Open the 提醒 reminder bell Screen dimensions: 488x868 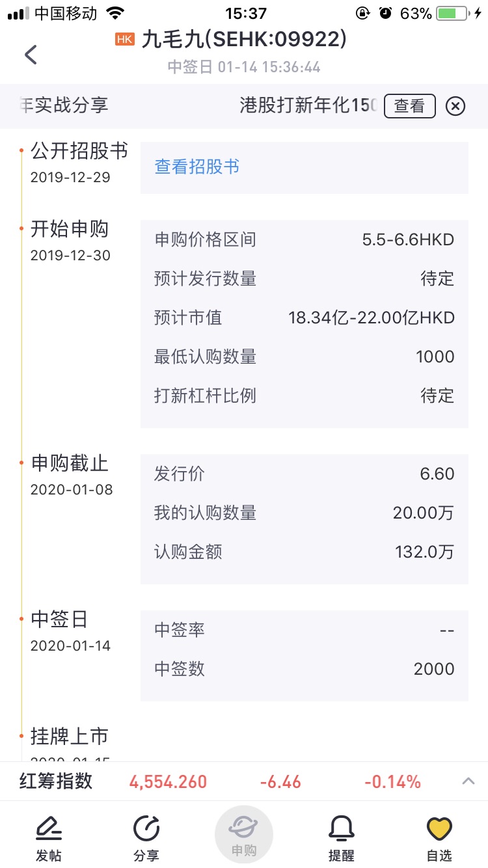pos(341,839)
